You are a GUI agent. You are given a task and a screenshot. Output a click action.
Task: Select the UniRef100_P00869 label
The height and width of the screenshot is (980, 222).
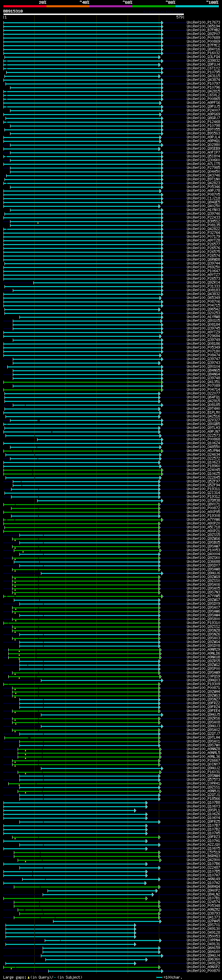tap(203, 41)
